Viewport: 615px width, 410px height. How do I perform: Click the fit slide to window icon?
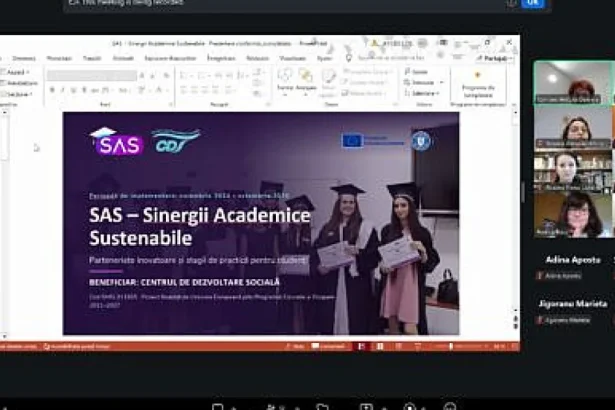[514, 346]
